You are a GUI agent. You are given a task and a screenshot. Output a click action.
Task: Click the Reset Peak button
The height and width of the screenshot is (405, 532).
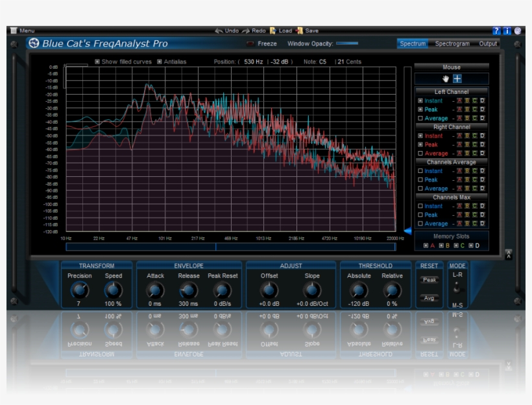click(429, 279)
